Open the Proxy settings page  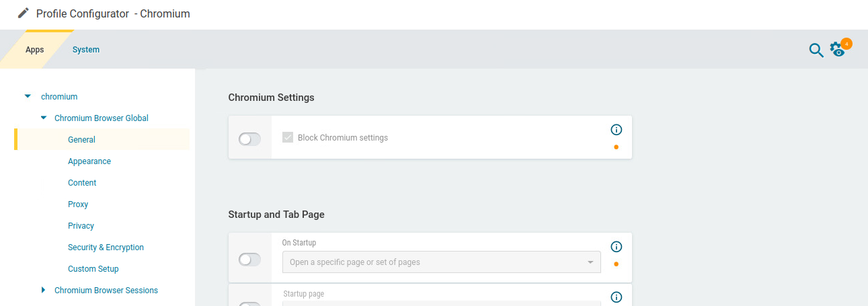[78, 204]
